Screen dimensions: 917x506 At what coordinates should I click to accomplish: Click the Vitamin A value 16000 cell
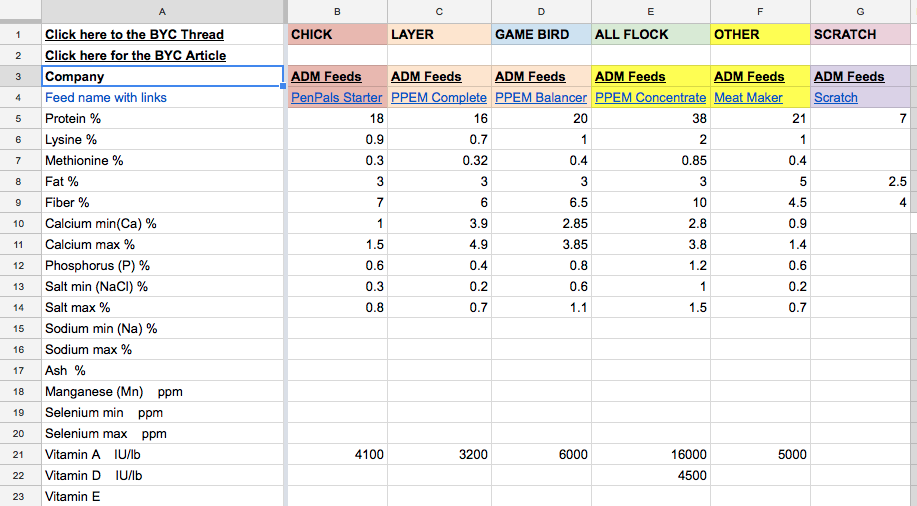650,455
